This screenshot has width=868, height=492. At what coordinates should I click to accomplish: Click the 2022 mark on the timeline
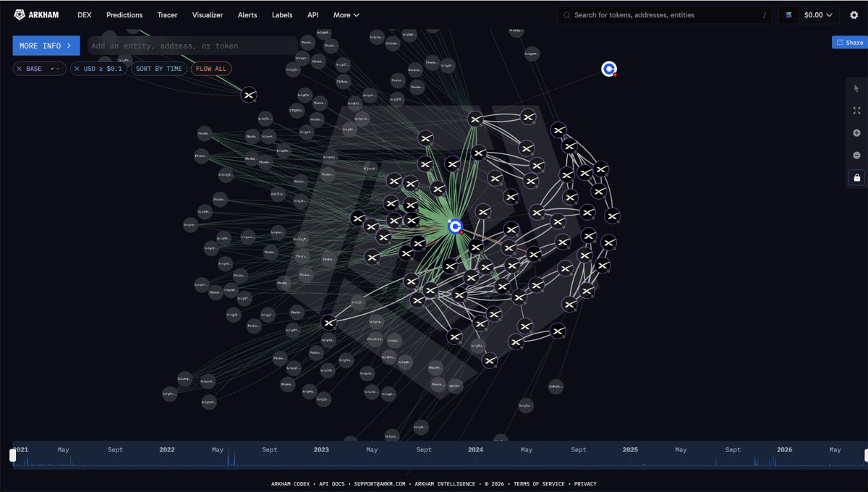point(167,449)
